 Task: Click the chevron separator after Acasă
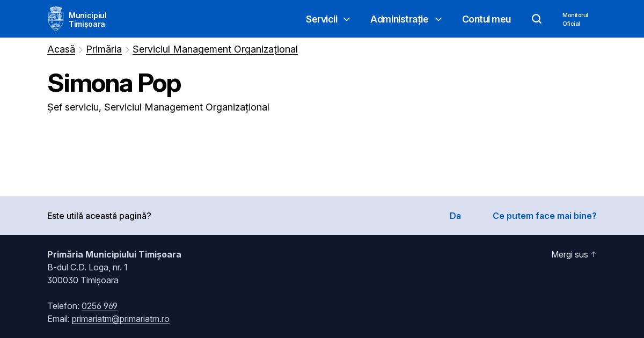coord(81,50)
